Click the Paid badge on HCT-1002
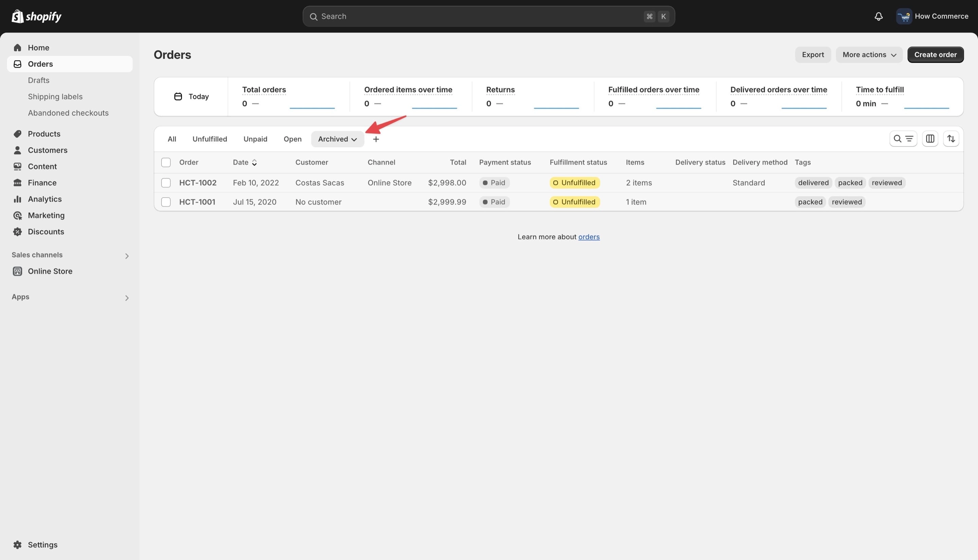The width and height of the screenshot is (978, 560). tap(494, 183)
